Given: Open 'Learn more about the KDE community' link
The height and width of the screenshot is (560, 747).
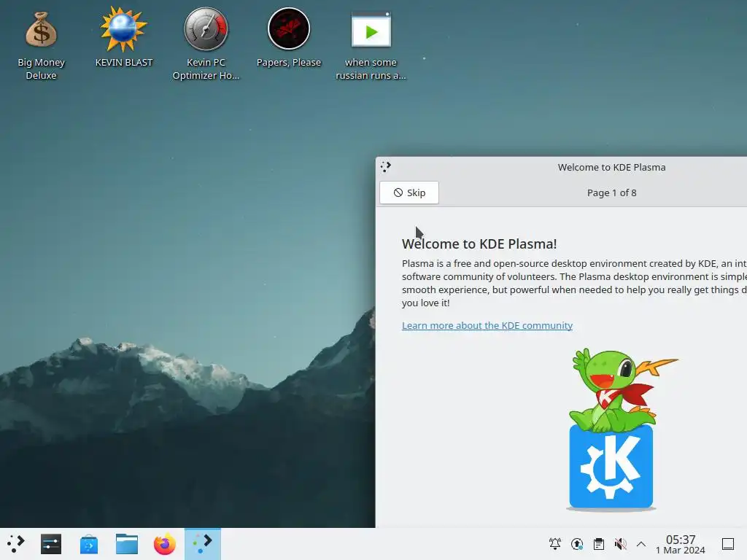Looking at the screenshot, I should 487,325.
